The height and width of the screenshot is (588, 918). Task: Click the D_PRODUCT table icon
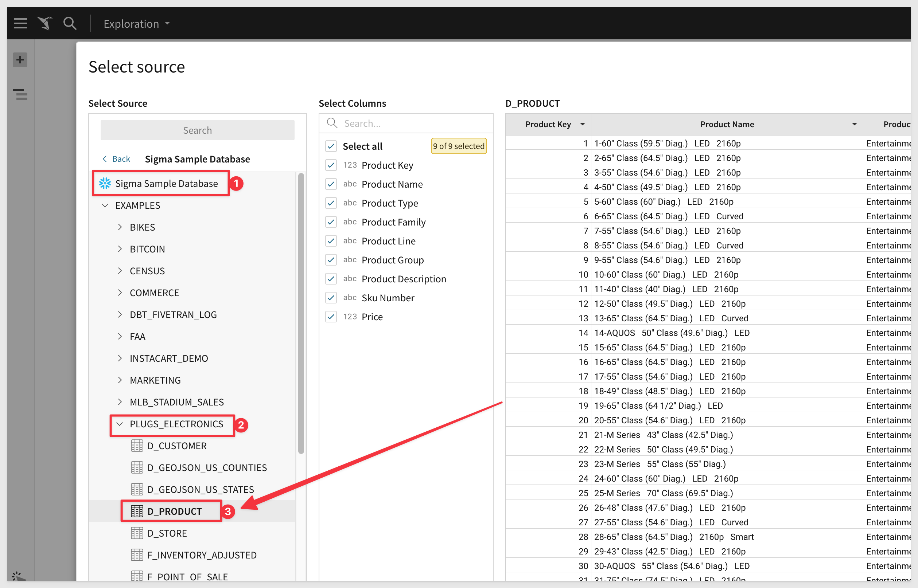(x=137, y=511)
